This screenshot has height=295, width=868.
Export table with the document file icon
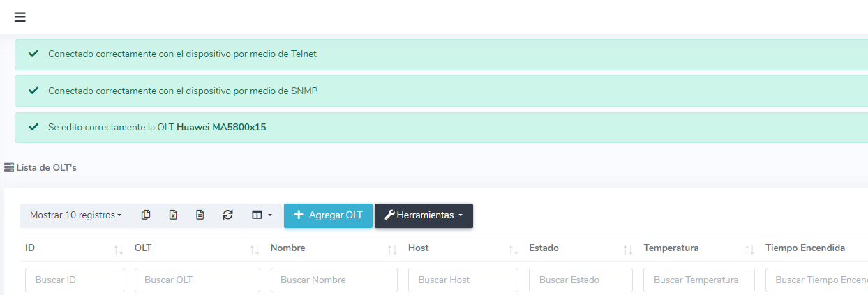click(x=200, y=215)
